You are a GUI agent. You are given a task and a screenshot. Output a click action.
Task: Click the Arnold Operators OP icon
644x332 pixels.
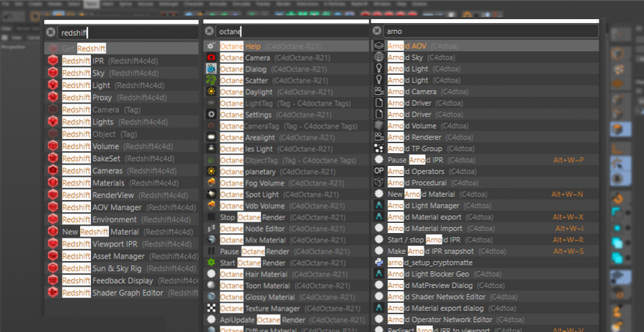(379, 171)
